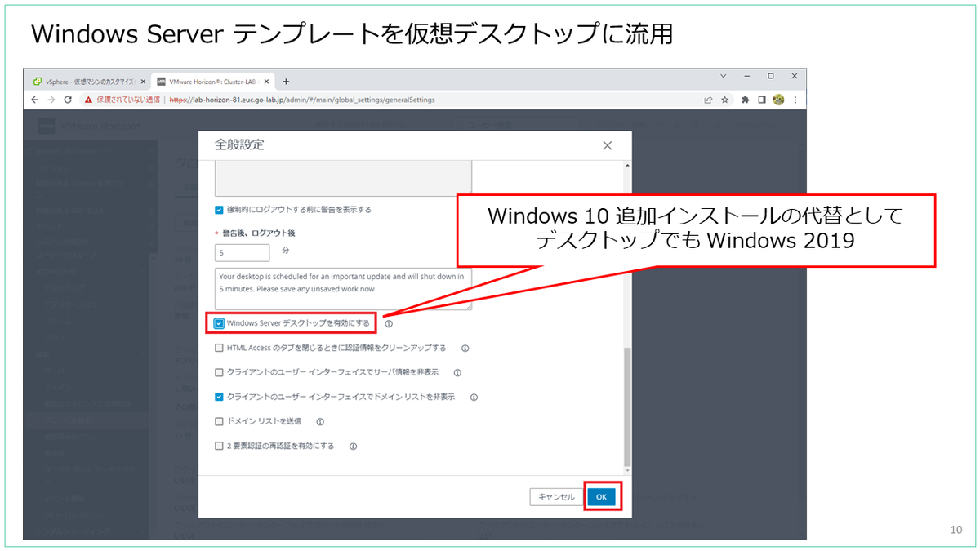Viewport: 980px width, 551px height.
Task: Toggle Windows Server デスクトップを有効にする checkbox
Action: point(219,323)
